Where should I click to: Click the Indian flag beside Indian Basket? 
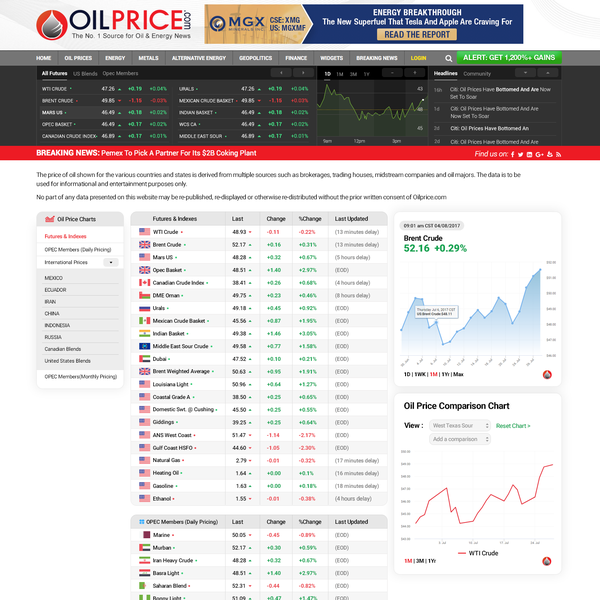tap(144, 333)
